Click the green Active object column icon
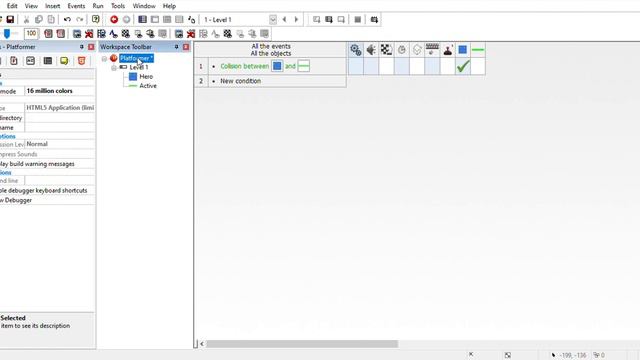 (x=478, y=50)
